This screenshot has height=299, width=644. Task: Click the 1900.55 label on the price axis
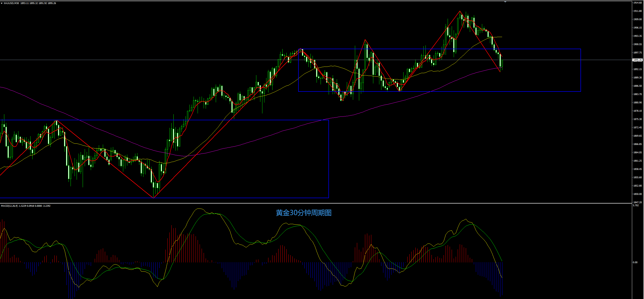[x=637, y=44]
